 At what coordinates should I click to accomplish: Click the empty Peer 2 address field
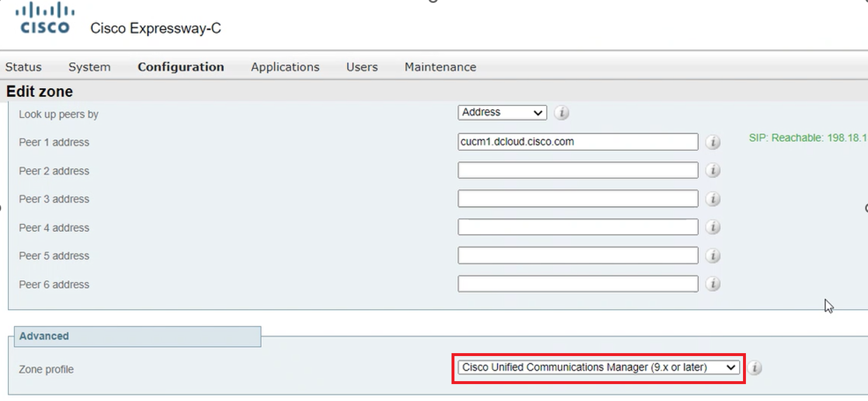(577, 170)
